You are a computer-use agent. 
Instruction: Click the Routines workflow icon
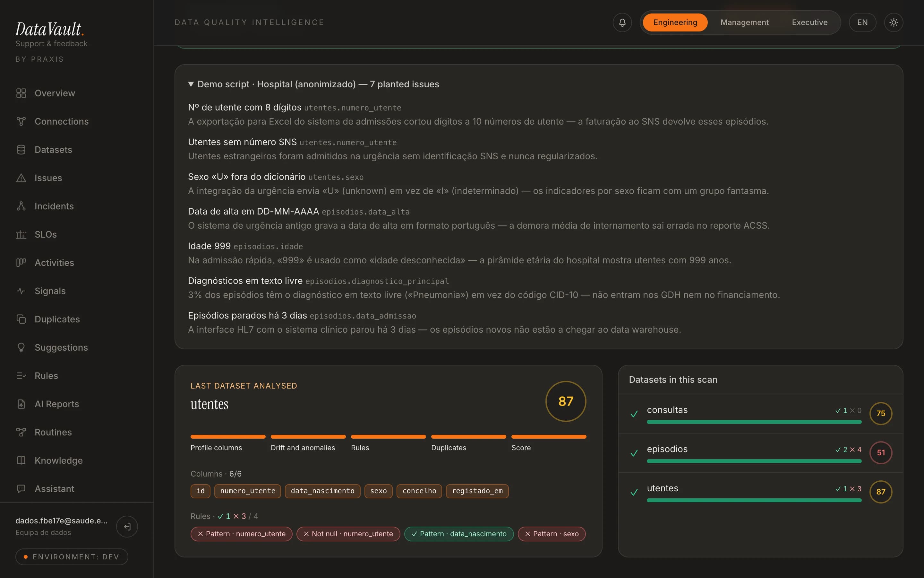(21, 432)
